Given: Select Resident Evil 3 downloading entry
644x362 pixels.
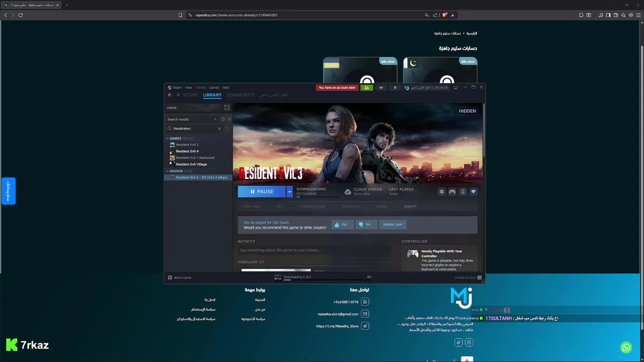Looking at the screenshot, I should coord(199,177).
